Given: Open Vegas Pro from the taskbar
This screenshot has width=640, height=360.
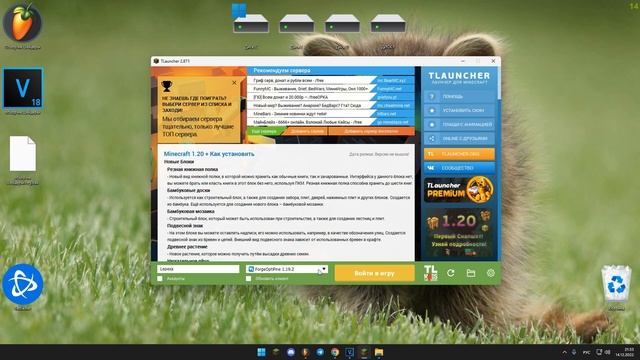Looking at the screenshot, I should coord(349,352).
